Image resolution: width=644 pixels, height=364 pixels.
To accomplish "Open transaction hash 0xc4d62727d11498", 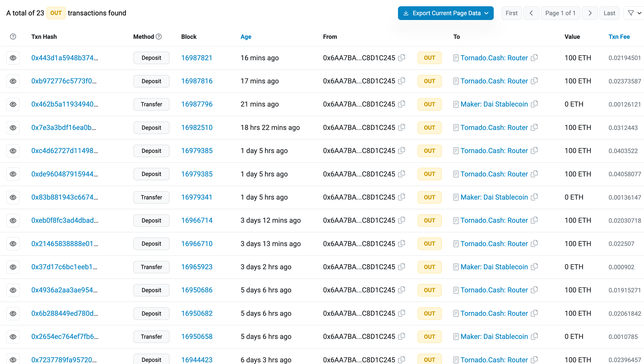I will pyautogui.click(x=65, y=151).
